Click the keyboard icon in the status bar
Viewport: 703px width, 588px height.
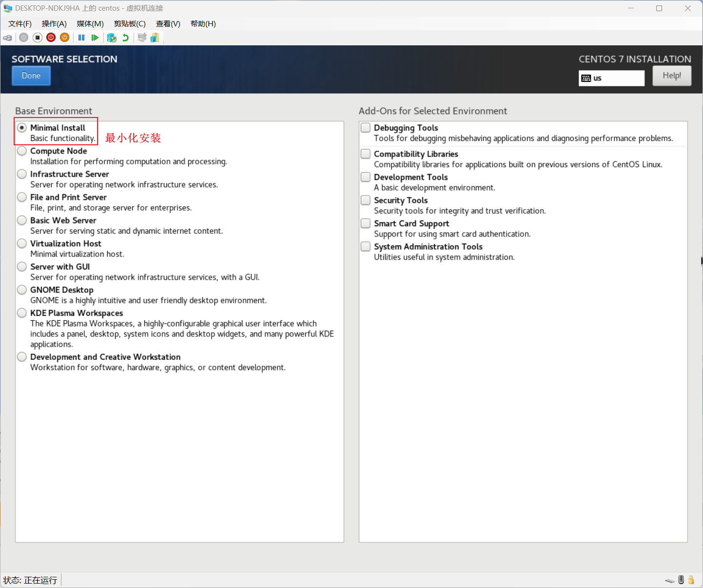(669, 580)
